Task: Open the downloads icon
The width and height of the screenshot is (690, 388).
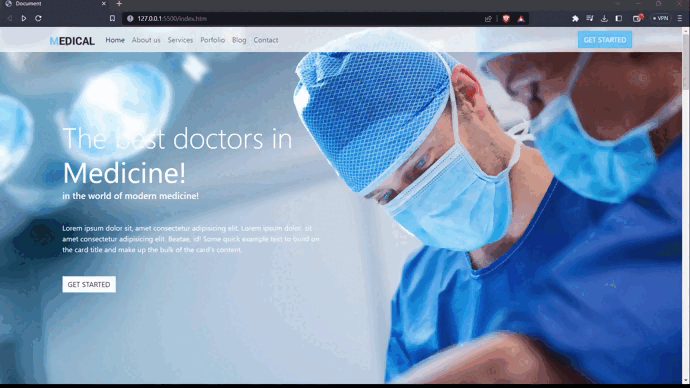Action: 604,18
